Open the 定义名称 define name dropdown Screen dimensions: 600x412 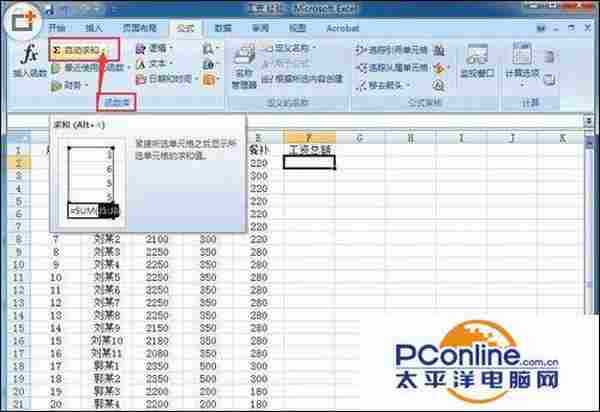coord(289,48)
